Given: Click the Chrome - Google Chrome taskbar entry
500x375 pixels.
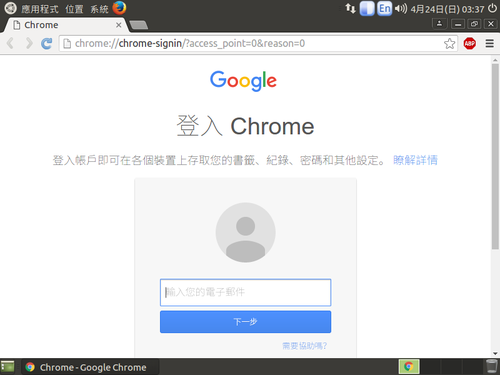Looking at the screenshot, I should [90, 367].
